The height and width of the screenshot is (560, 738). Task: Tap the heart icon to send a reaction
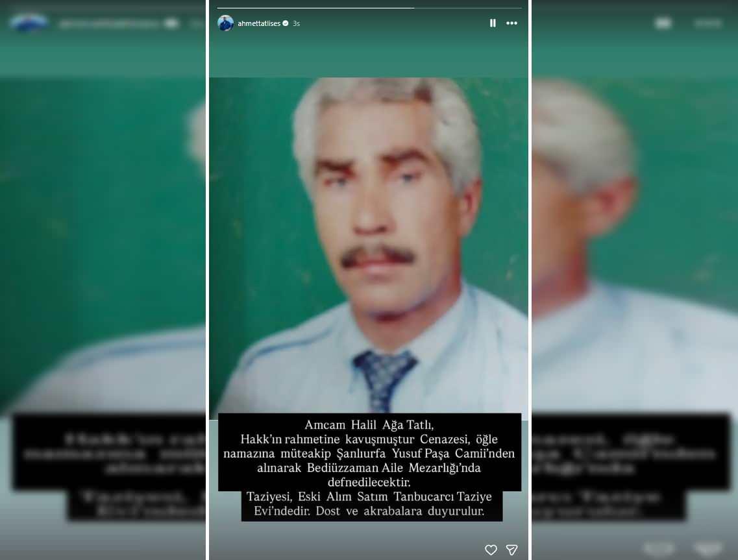tap(491, 550)
